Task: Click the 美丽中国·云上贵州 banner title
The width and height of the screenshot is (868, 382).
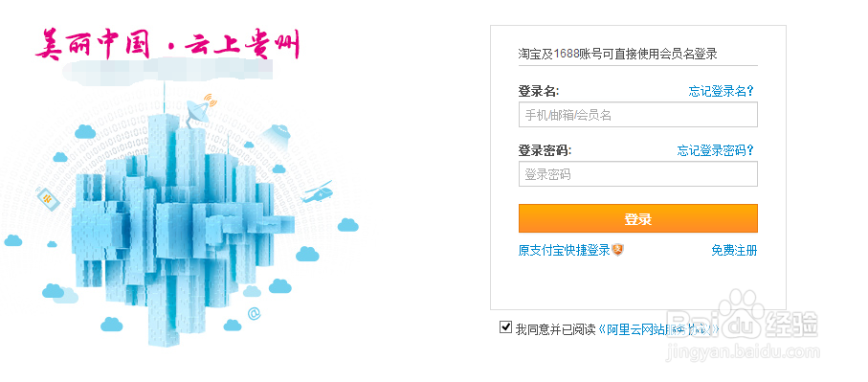Action: (x=167, y=45)
